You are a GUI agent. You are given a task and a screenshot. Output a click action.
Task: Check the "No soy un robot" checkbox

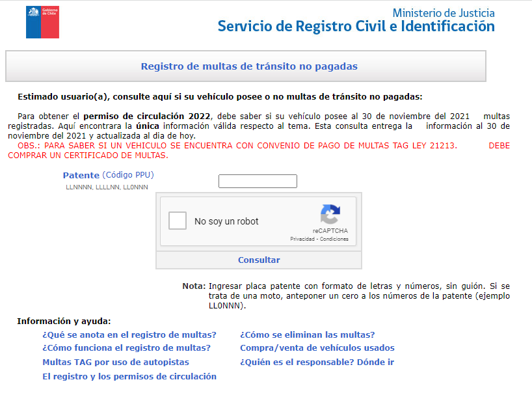(x=178, y=221)
